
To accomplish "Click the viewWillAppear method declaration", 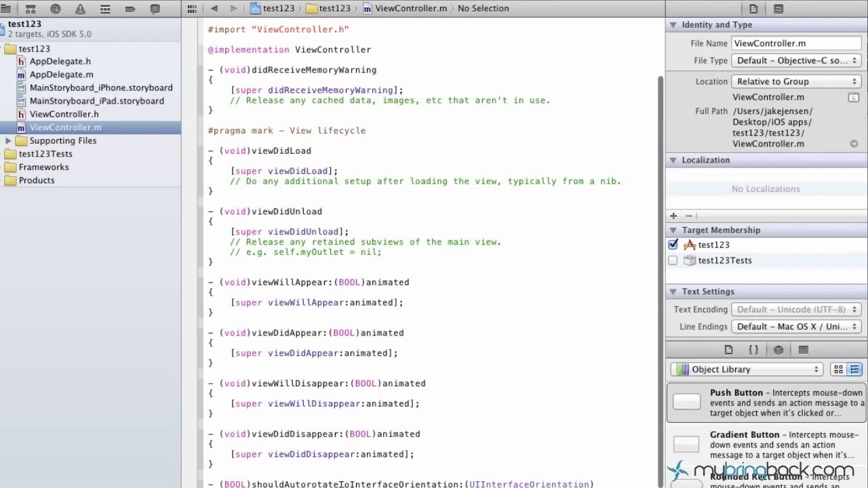I will [309, 283].
